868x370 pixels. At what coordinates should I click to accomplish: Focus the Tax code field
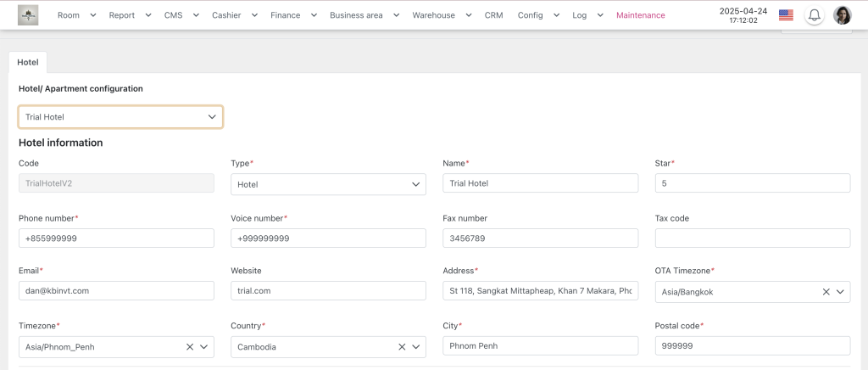[x=752, y=238]
